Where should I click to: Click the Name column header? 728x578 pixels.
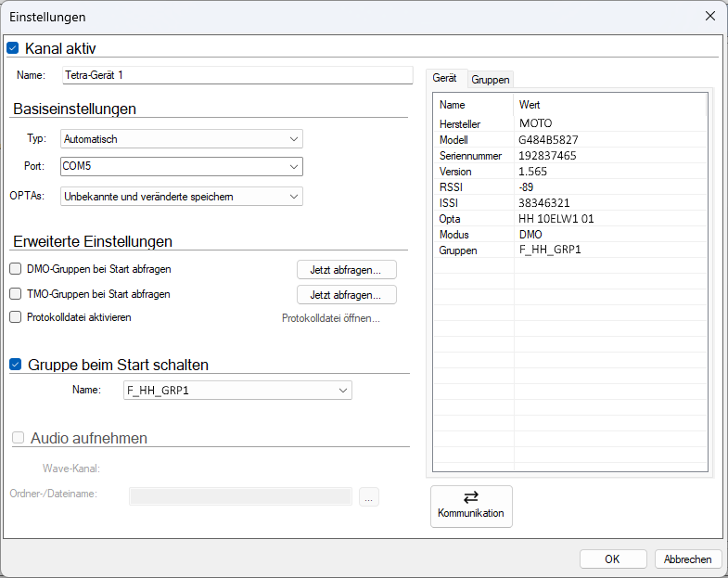pyautogui.click(x=473, y=105)
